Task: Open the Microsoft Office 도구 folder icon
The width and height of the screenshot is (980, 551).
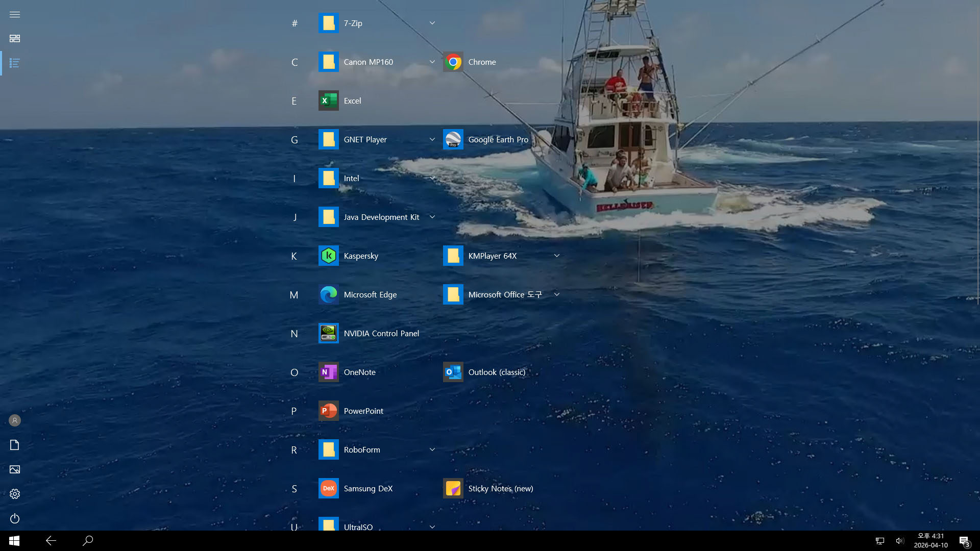Action: pos(453,294)
